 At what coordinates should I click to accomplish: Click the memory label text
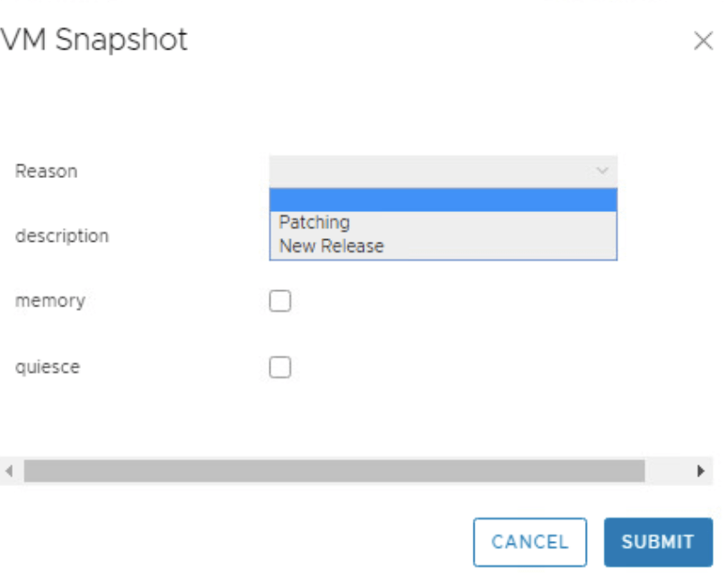[50, 301]
